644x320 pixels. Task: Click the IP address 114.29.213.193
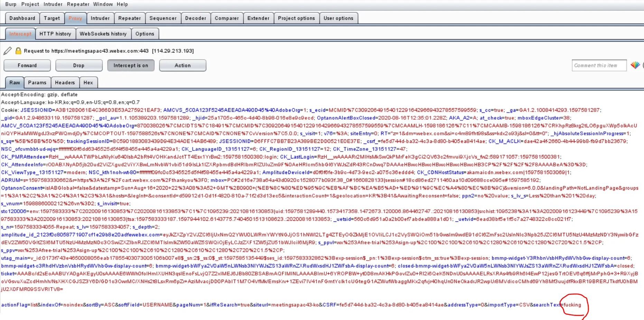tap(173, 51)
